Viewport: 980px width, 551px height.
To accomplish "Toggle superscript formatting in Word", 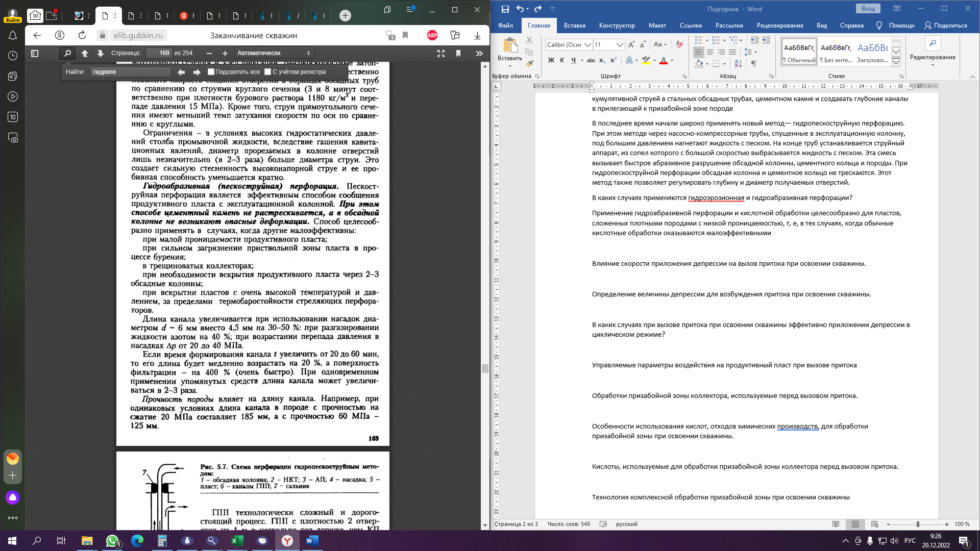I will 614,60.
